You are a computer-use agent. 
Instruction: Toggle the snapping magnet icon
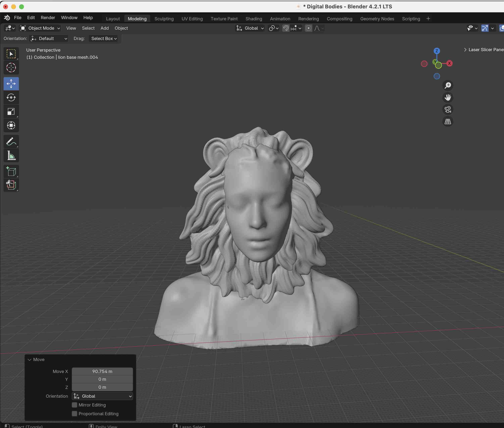point(286,28)
